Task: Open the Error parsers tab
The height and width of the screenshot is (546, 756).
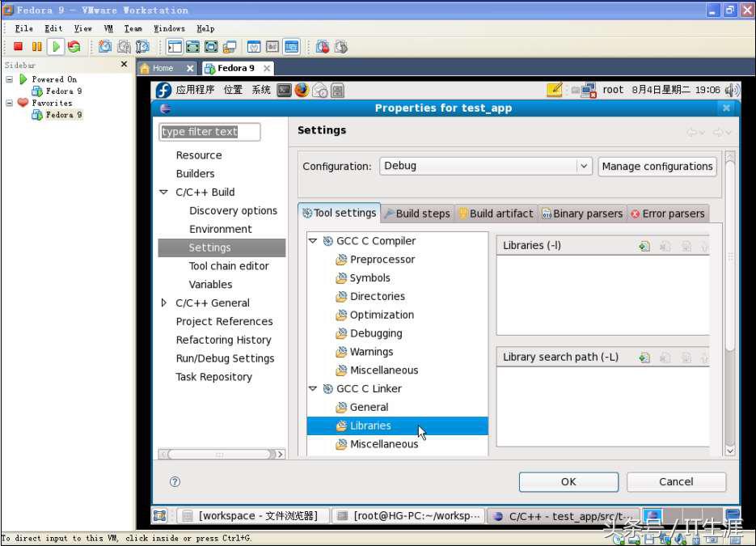Action: [667, 214]
